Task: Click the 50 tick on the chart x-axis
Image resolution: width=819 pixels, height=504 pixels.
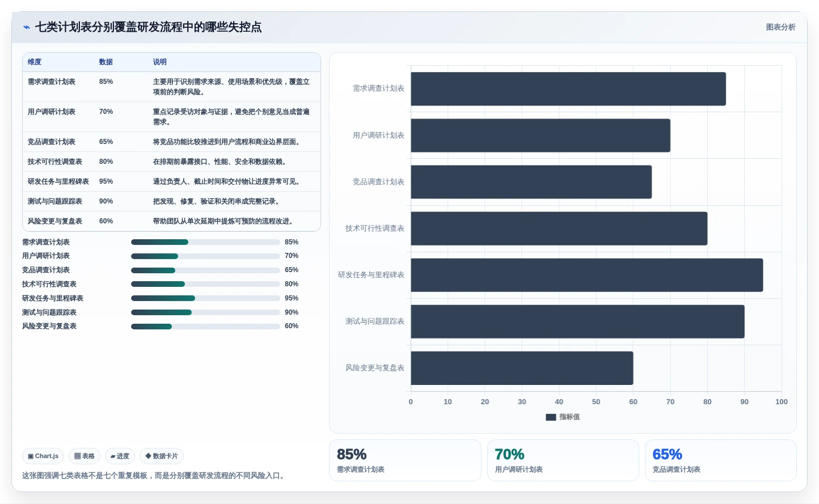Action: click(x=596, y=402)
